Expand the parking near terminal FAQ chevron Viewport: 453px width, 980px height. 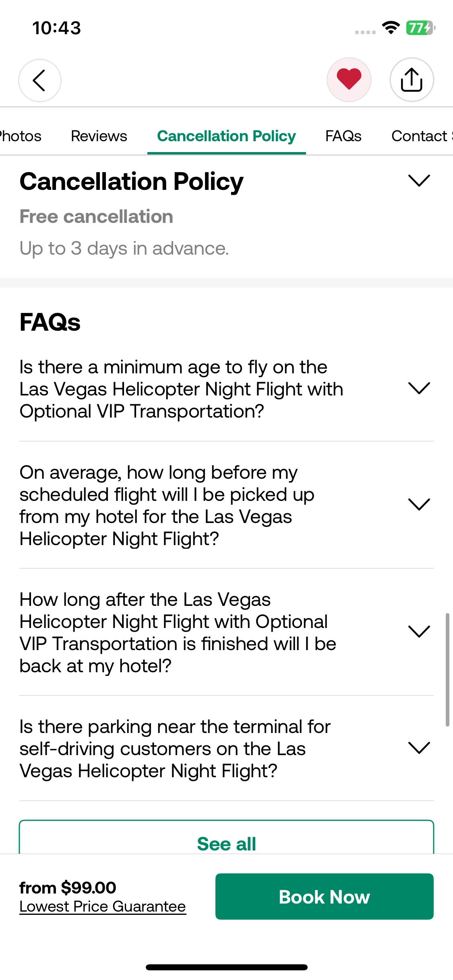[419, 747]
